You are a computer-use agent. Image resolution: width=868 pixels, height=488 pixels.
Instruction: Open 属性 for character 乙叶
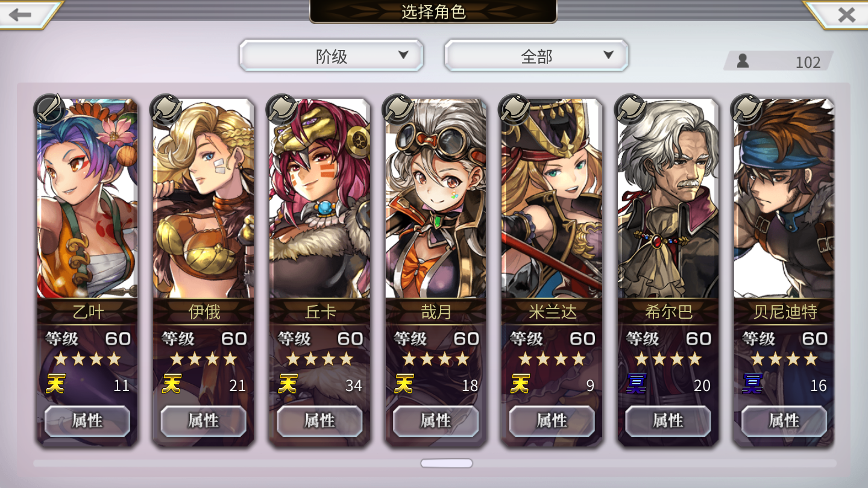pyautogui.click(x=87, y=421)
